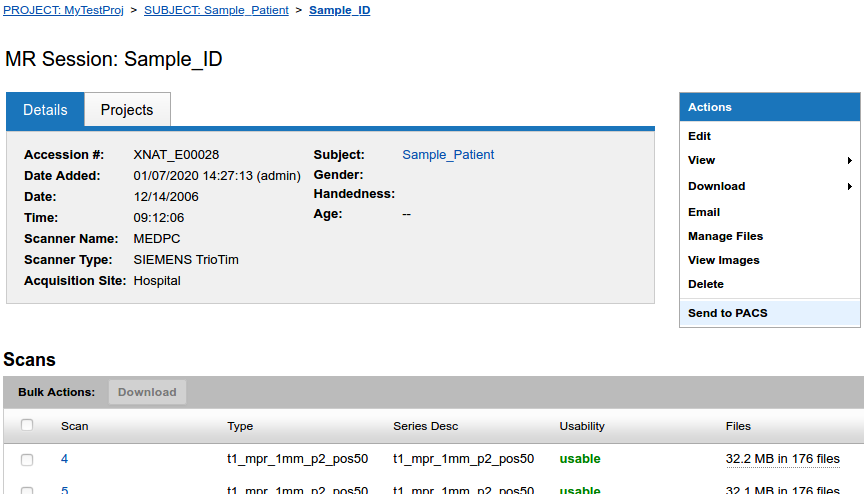Select the Details tab
Screen dimensions: 864x494
45,110
